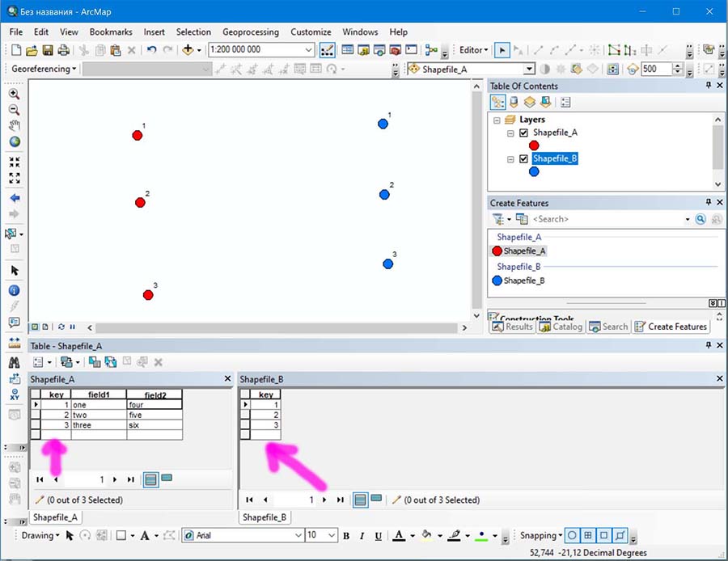Open the Find binoculars tool
Screen dimensions: 728x561
[x=15, y=362]
